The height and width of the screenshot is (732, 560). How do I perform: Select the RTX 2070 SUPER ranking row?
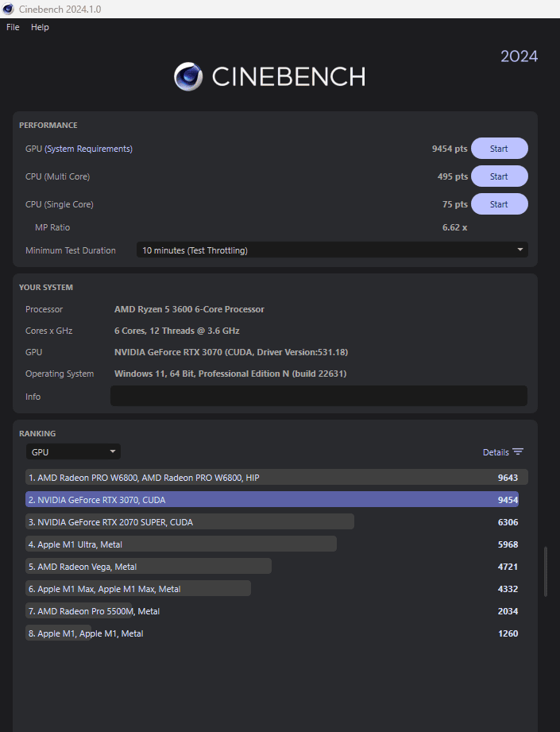[276, 522]
